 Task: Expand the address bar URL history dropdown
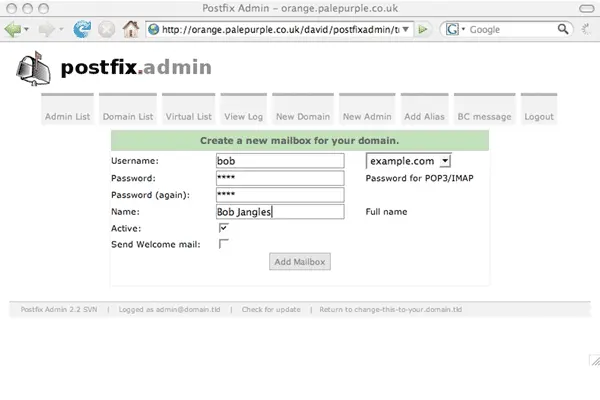tap(406, 30)
